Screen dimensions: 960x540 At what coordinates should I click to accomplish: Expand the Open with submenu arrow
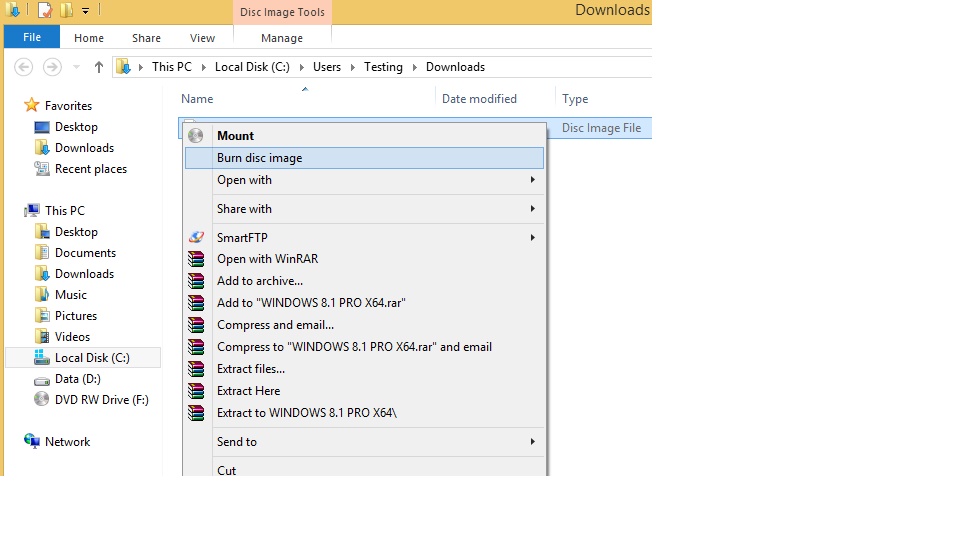pos(533,179)
